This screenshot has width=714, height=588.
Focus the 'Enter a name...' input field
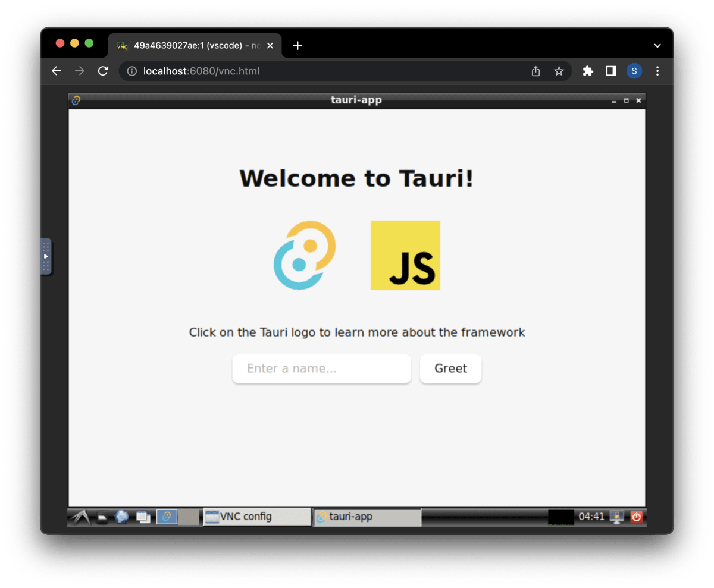coord(322,369)
